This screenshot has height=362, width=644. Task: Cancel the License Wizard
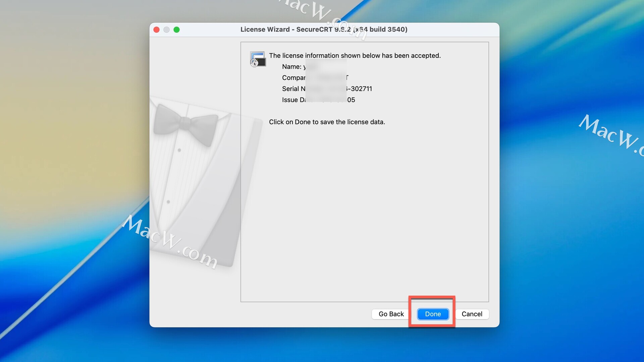pyautogui.click(x=472, y=314)
